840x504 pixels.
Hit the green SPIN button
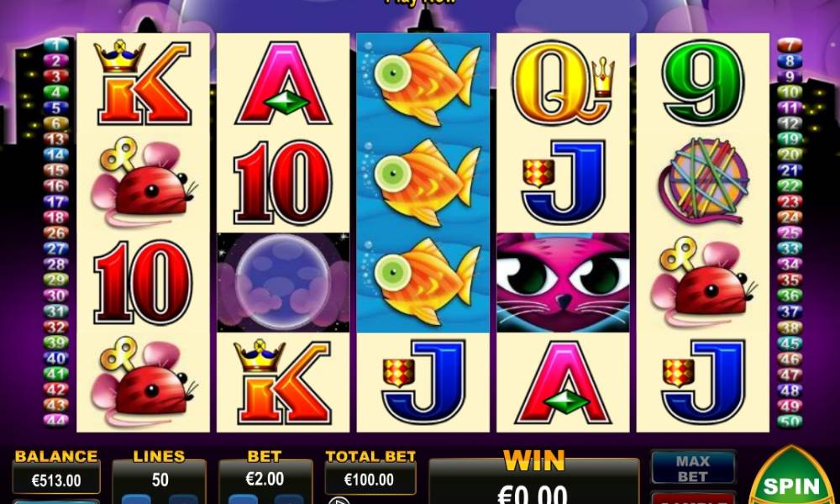coord(792,480)
